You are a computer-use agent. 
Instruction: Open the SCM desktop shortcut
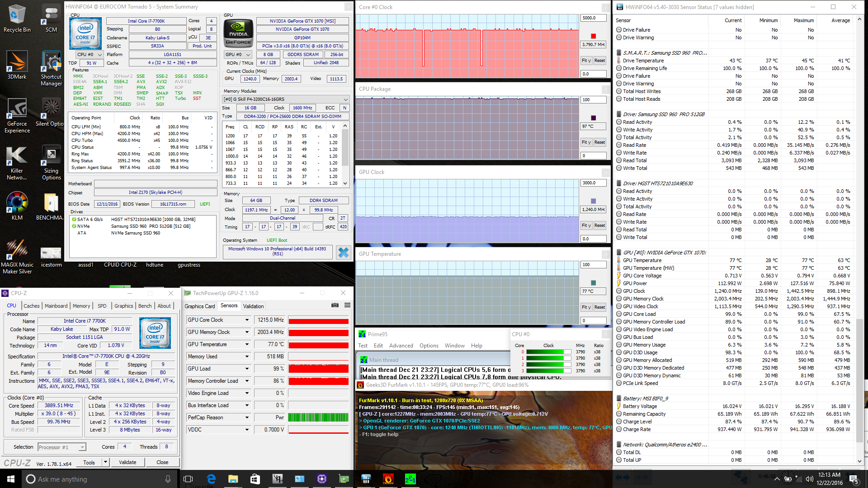(51, 18)
